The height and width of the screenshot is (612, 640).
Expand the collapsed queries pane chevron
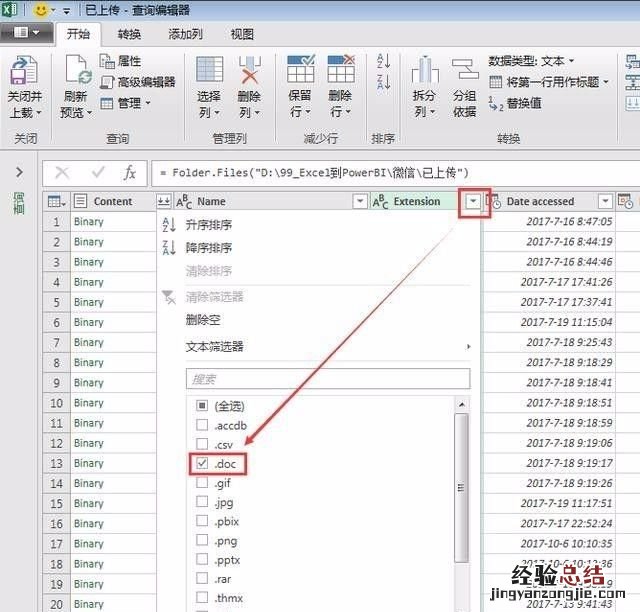(x=19, y=172)
